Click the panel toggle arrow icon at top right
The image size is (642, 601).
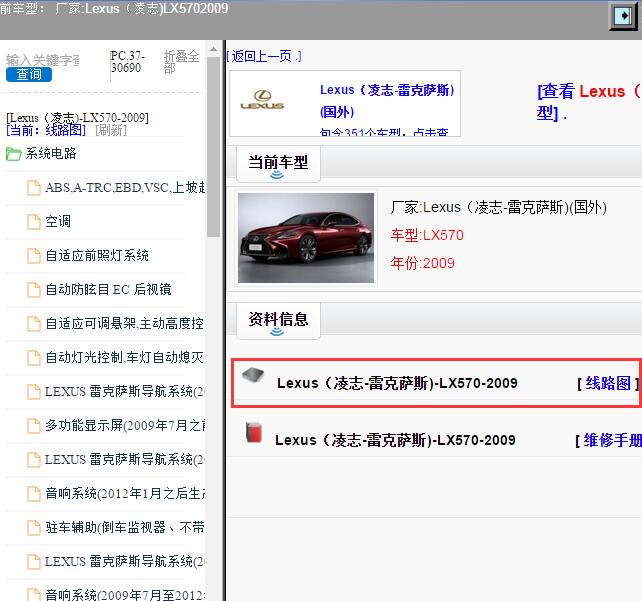pyautogui.click(x=624, y=16)
